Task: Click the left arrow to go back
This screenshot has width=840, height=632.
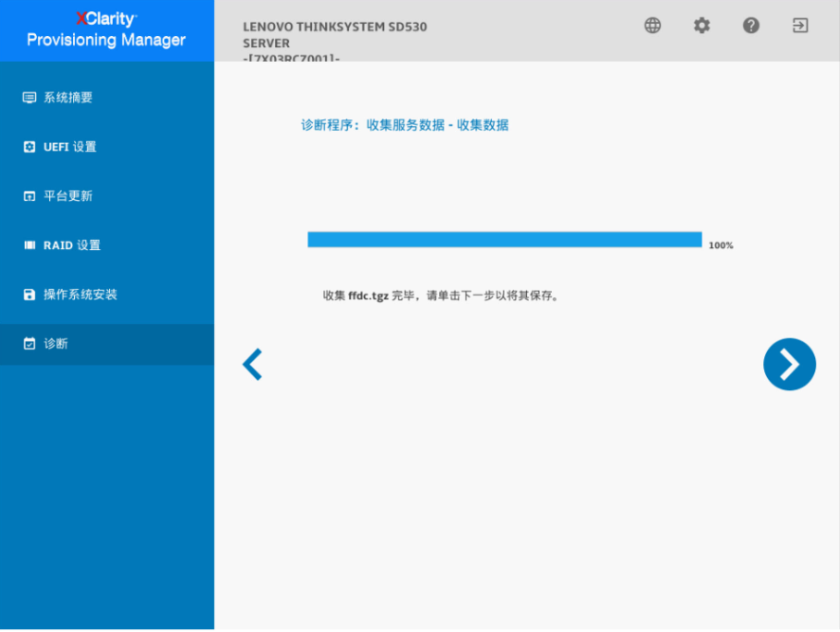Action: [x=252, y=364]
